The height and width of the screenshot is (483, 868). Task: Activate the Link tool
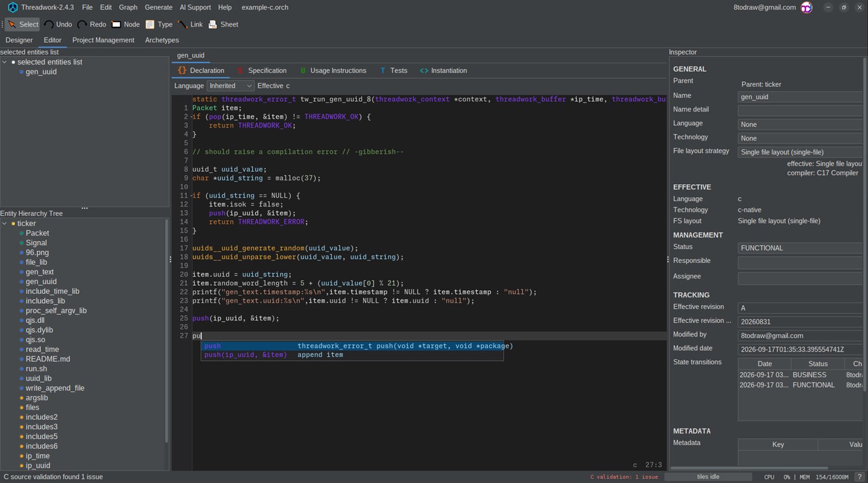pos(190,24)
